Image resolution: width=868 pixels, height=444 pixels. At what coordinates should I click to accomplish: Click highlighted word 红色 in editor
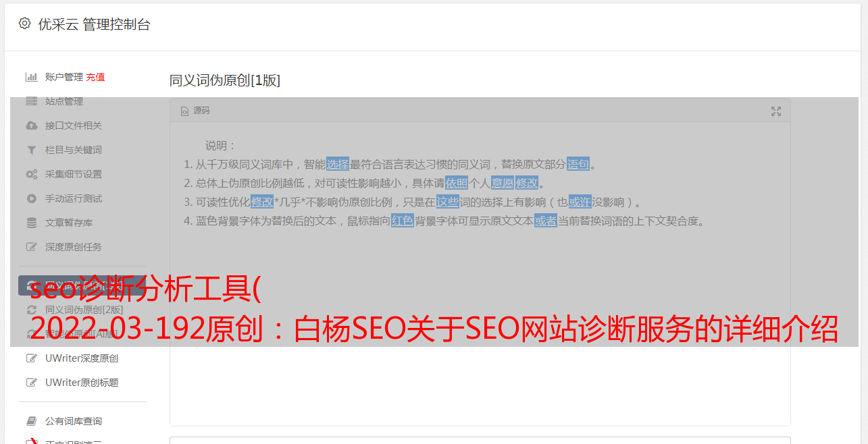(x=403, y=221)
